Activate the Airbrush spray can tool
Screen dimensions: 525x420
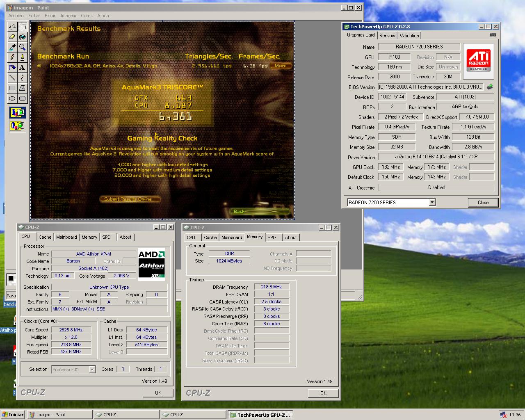12,67
